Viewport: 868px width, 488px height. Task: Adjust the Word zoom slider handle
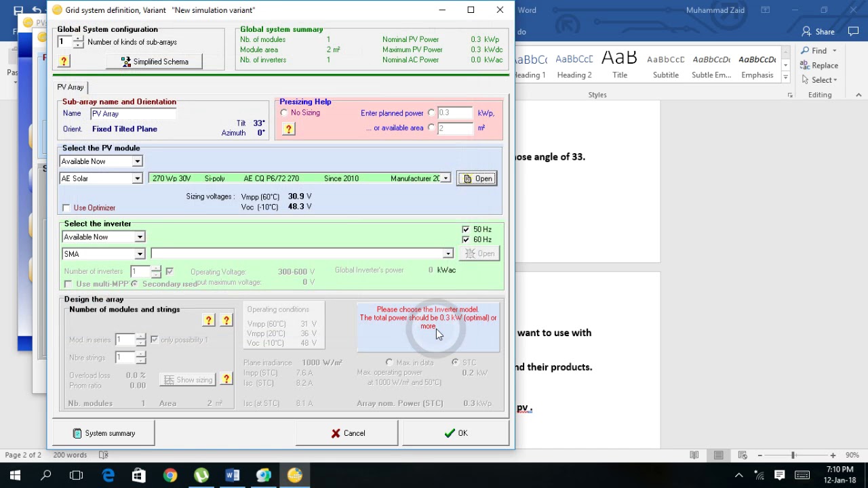pyautogui.click(x=793, y=455)
